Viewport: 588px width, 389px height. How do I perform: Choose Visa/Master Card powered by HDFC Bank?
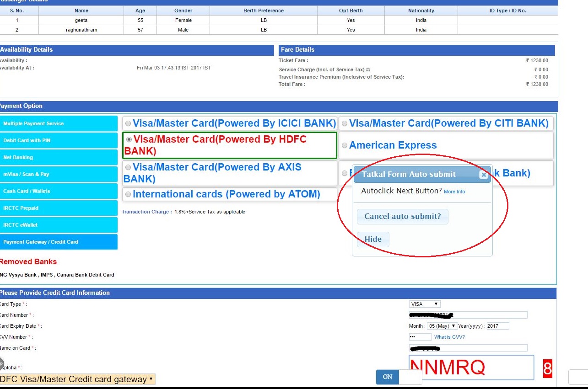click(129, 139)
